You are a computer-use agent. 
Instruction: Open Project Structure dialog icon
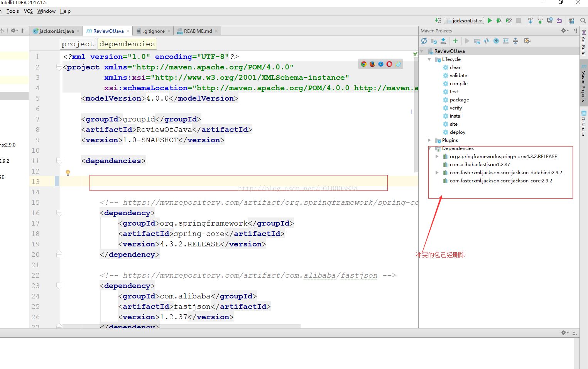pyautogui.click(x=571, y=20)
